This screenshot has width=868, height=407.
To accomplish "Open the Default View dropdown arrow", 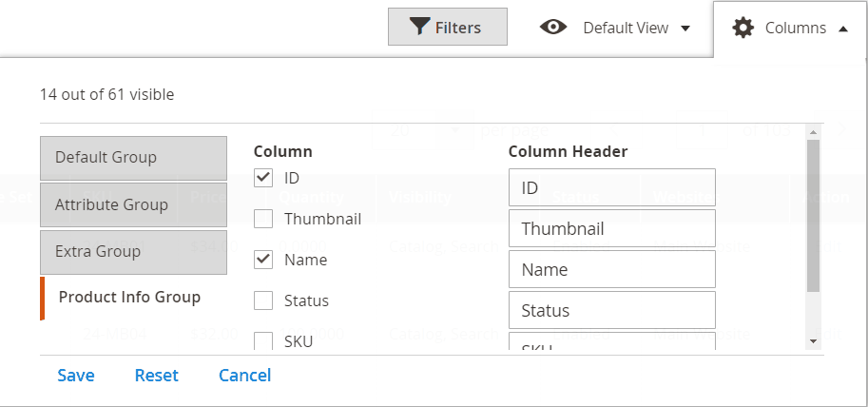I will click(x=685, y=29).
